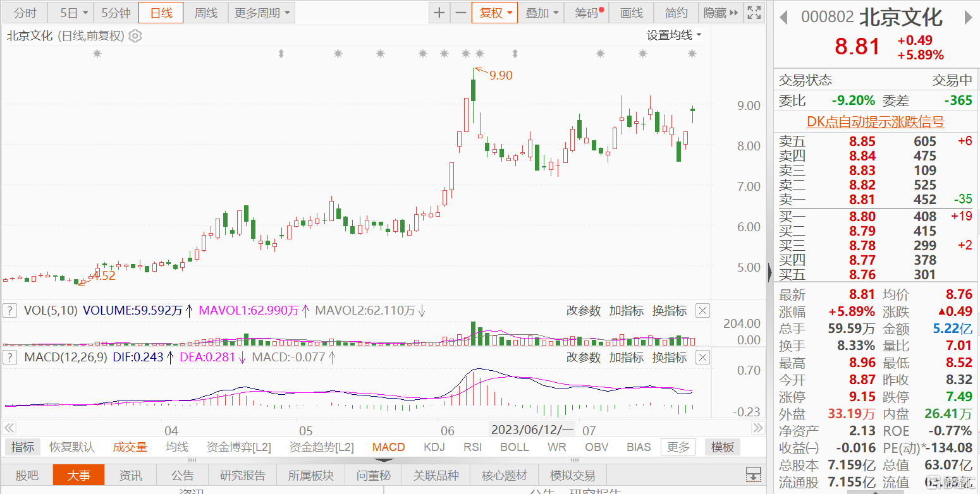Select 周线 weekly period
Screen dimensions: 980x494
(x=205, y=13)
